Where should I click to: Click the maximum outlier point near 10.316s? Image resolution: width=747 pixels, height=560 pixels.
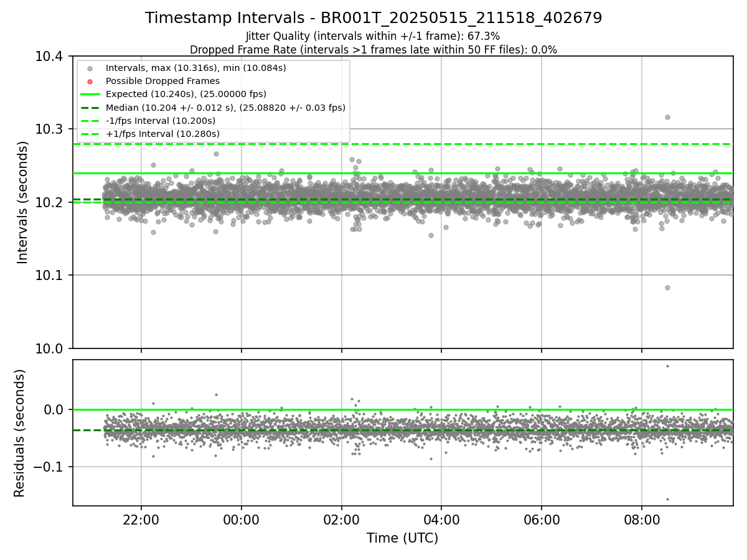tap(667, 117)
